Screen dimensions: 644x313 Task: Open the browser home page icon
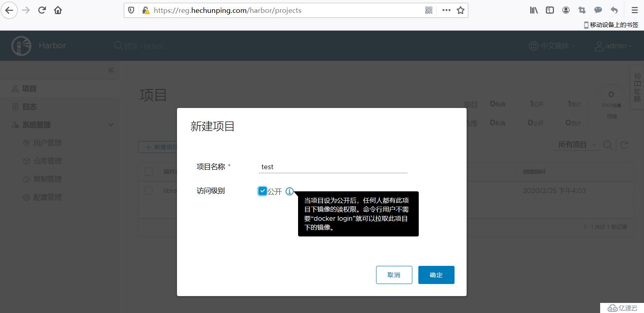tap(58, 10)
